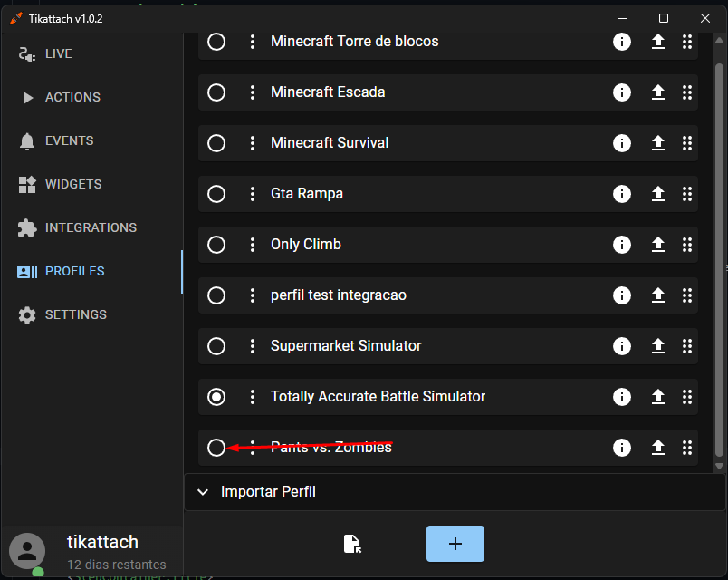
Task: Export the Minecraft Torre de blocos profile
Action: (x=658, y=42)
